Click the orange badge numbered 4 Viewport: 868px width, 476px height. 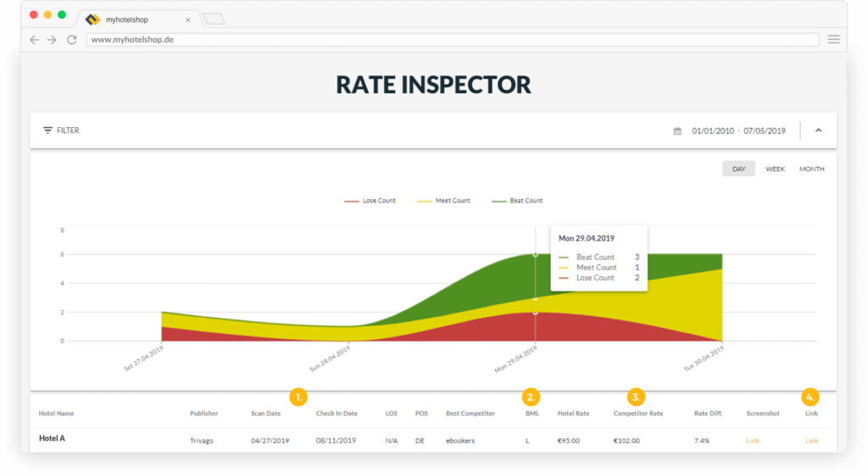pyautogui.click(x=811, y=396)
